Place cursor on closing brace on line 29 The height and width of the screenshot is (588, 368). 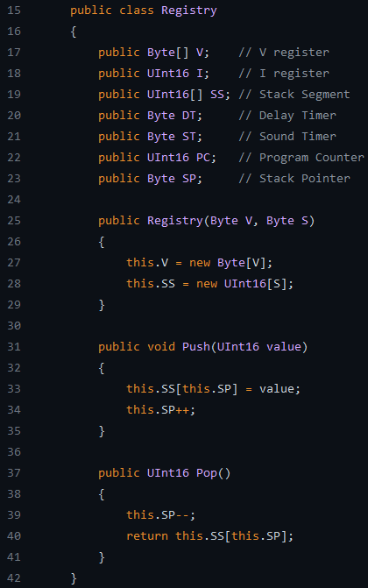(x=102, y=305)
